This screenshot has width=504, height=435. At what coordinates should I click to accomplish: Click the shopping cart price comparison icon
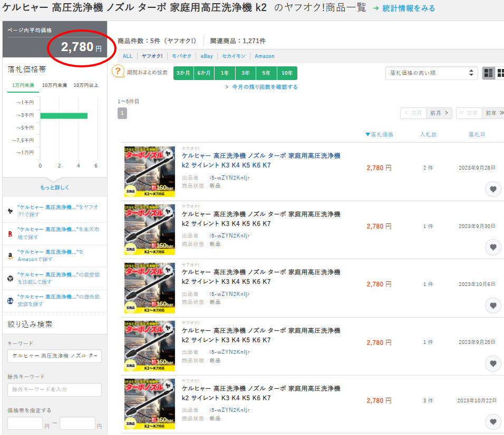click(10, 278)
